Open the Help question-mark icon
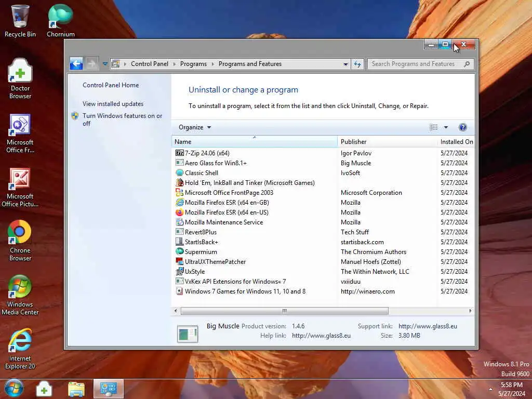Viewport: 532px width, 399px height. (462, 127)
